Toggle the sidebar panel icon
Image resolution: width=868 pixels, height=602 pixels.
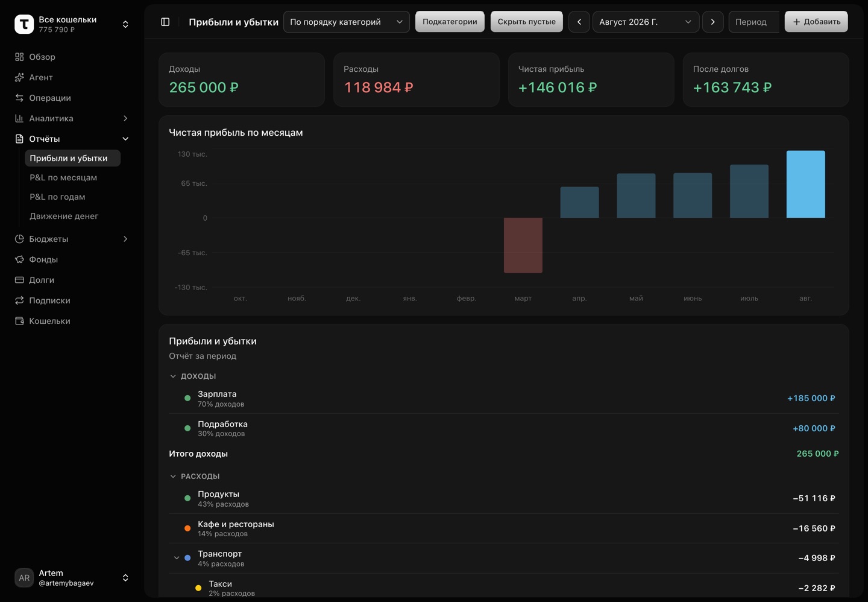[165, 22]
